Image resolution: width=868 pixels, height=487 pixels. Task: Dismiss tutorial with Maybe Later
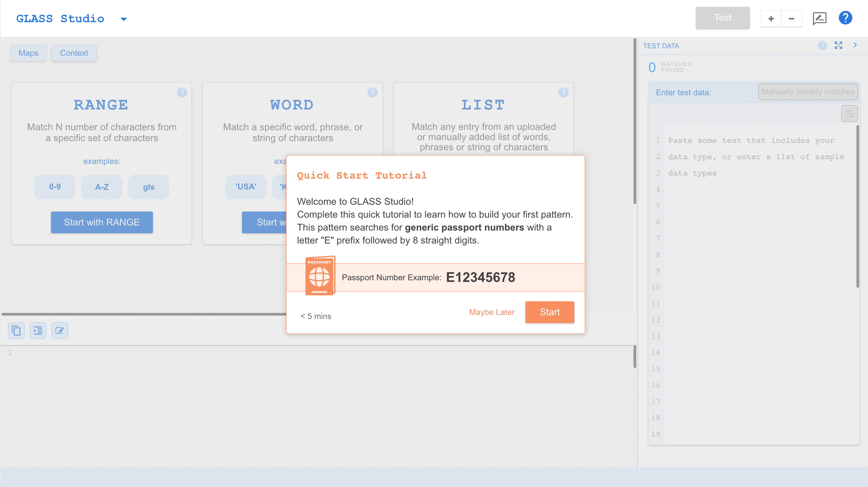point(492,312)
